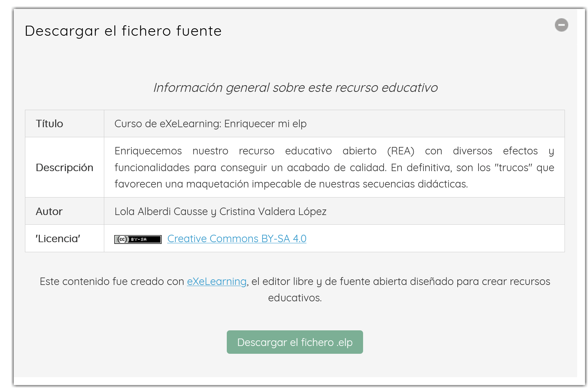Select the Descripción cell in the table
Image resolution: width=588 pixels, height=388 pixels.
[x=64, y=167]
